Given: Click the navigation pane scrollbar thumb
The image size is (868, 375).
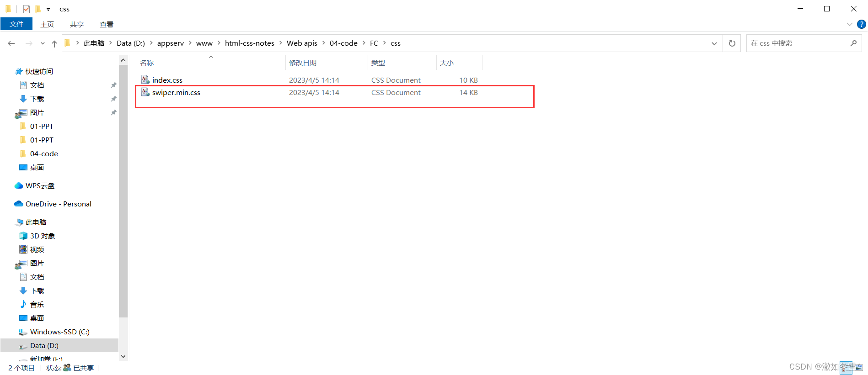Looking at the screenshot, I should coord(123,191).
